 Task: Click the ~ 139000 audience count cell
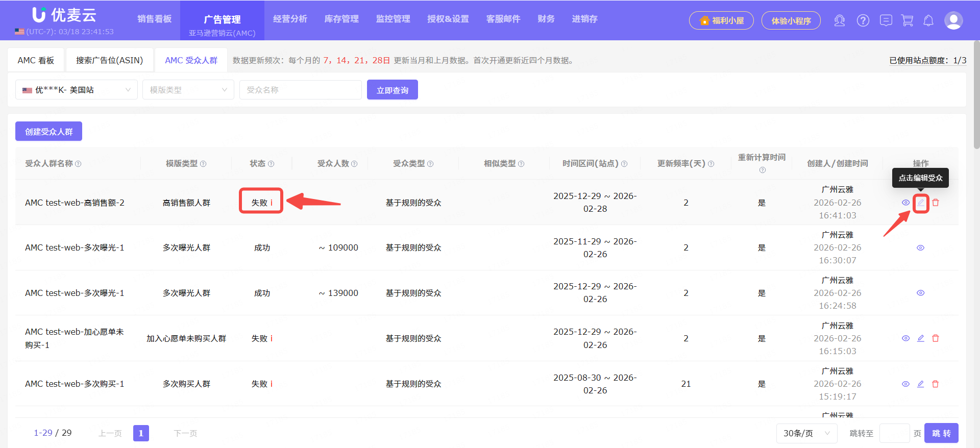(338, 293)
